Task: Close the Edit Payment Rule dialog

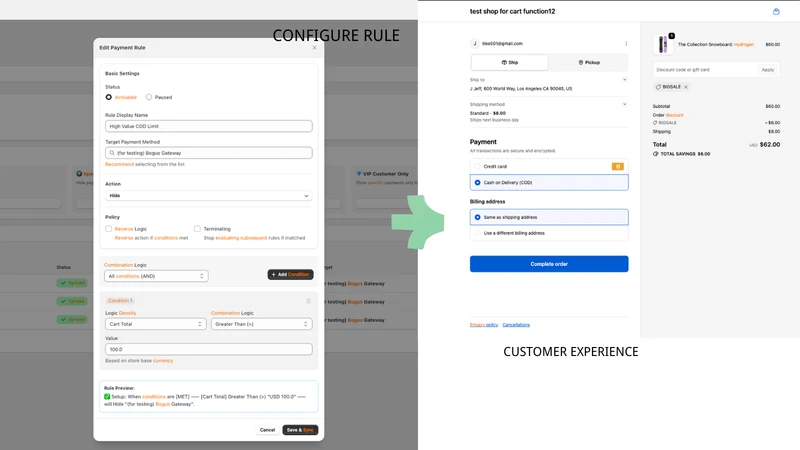Action: click(314, 47)
